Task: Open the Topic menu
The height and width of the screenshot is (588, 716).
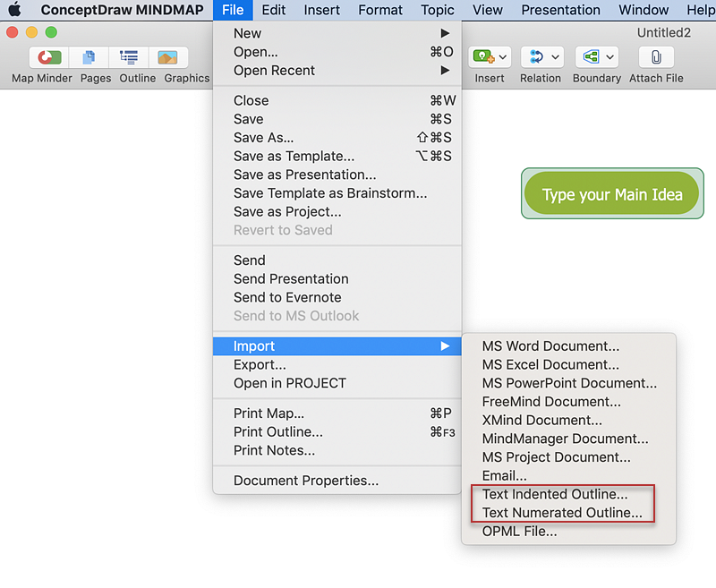Action: (438, 10)
